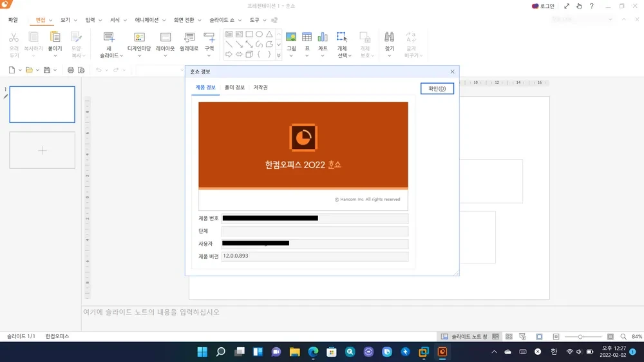
Task: Click the slide sorter view icon in status bar
Action: point(509,336)
